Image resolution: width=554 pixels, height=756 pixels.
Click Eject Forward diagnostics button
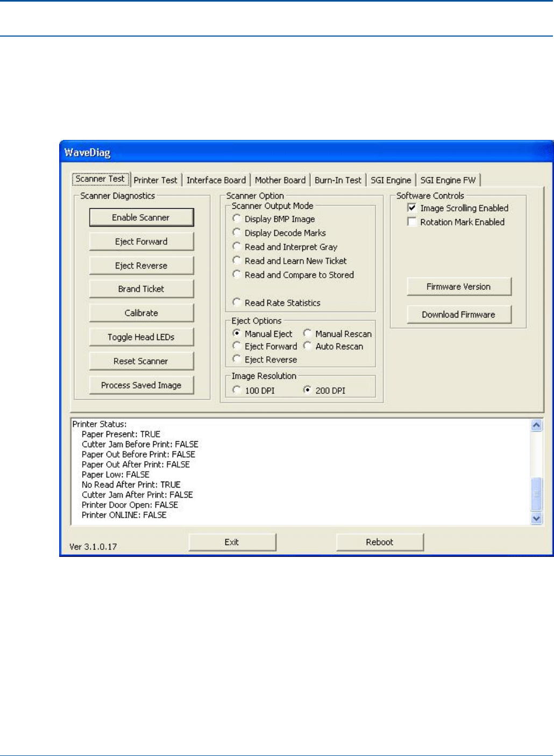pyautogui.click(x=141, y=242)
